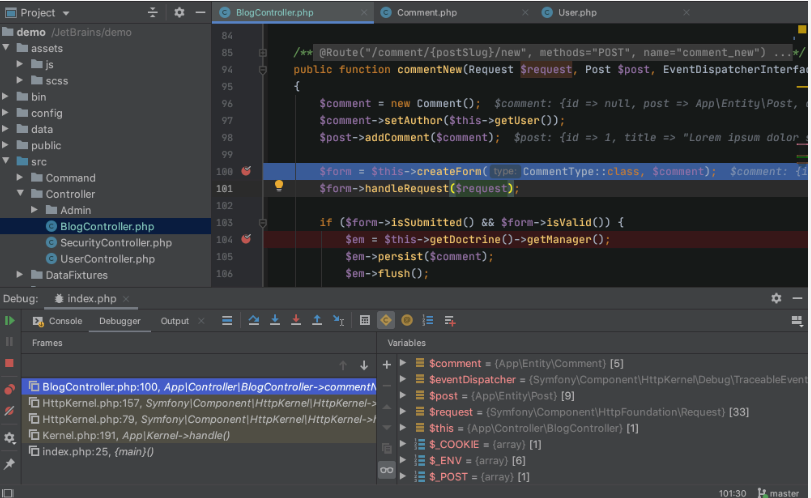
Task: Close the Comment.php tab
Action: (525, 12)
